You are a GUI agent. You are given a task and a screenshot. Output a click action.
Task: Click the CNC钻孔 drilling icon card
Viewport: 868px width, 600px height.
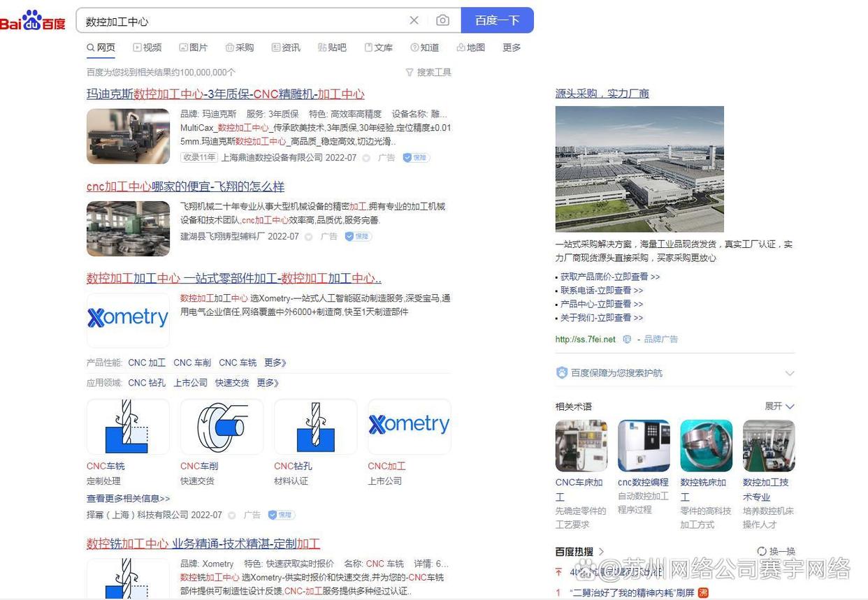315,427
